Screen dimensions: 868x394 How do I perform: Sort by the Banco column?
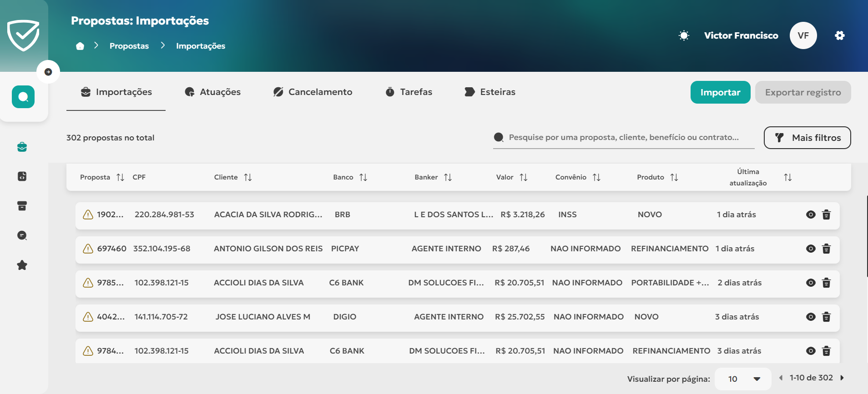pyautogui.click(x=363, y=177)
